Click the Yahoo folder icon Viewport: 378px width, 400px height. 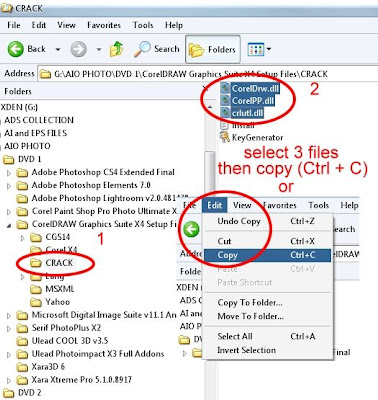35,302
